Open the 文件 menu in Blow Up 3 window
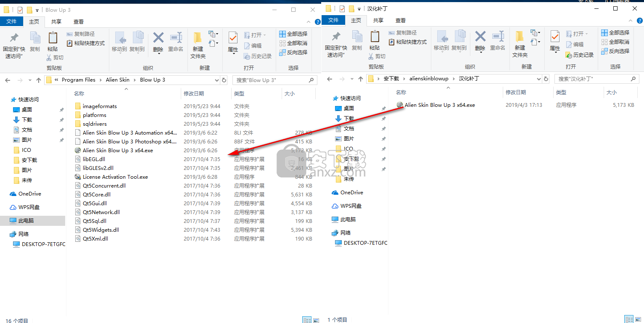644x323 pixels. 11,21
